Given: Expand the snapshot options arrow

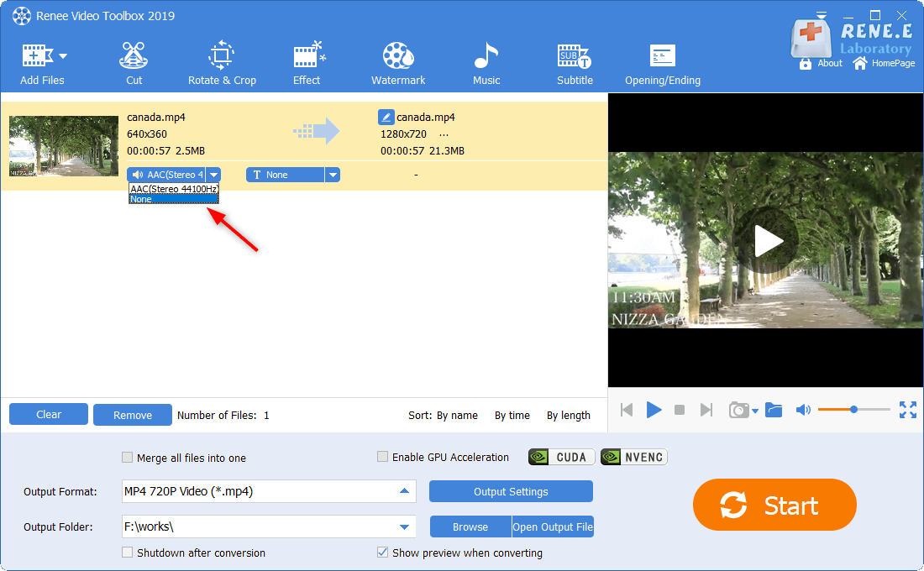Looking at the screenshot, I should (x=755, y=411).
